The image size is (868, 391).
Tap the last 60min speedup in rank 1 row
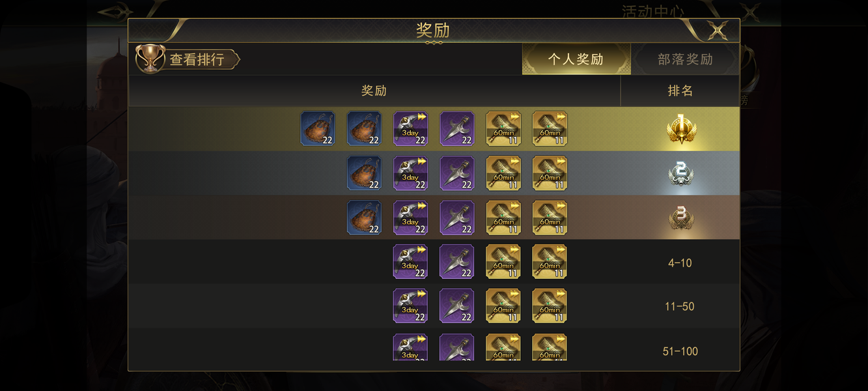[550, 128]
